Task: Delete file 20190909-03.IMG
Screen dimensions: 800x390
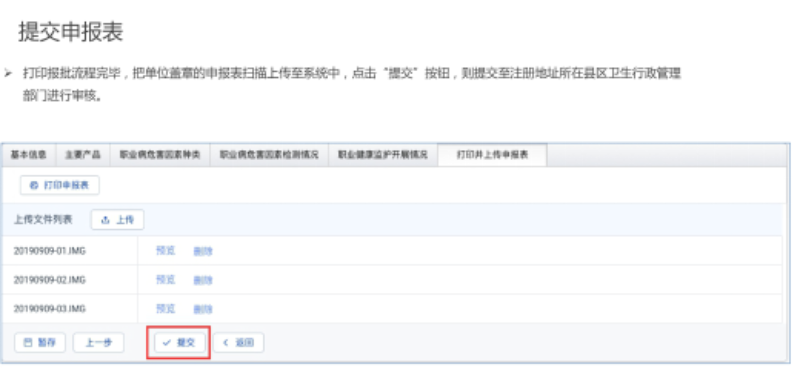Action: click(x=203, y=309)
